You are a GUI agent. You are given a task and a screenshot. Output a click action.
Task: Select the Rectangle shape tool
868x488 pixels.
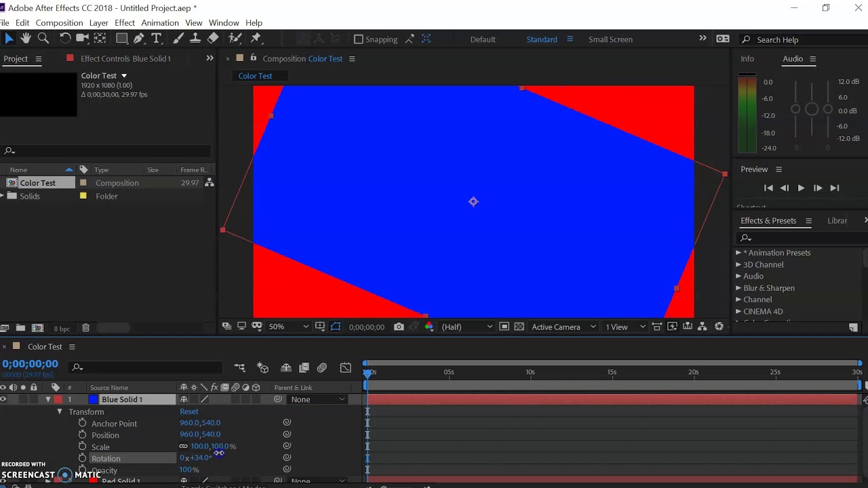click(x=122, y=39)
